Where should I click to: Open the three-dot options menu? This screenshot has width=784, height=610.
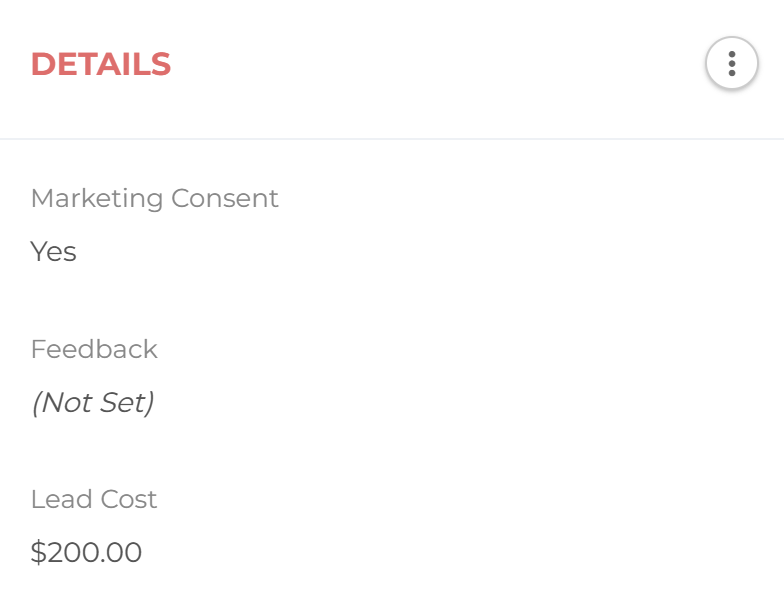[732, 64]
